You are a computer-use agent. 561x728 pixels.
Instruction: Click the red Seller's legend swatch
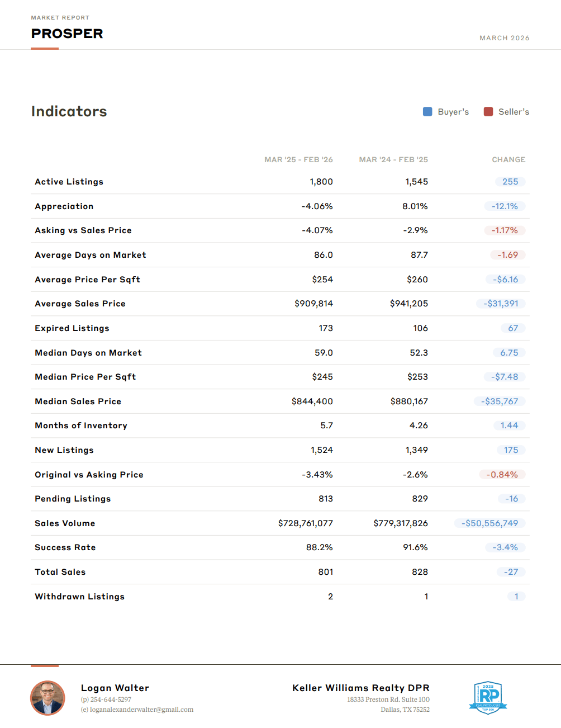[488, 112]
